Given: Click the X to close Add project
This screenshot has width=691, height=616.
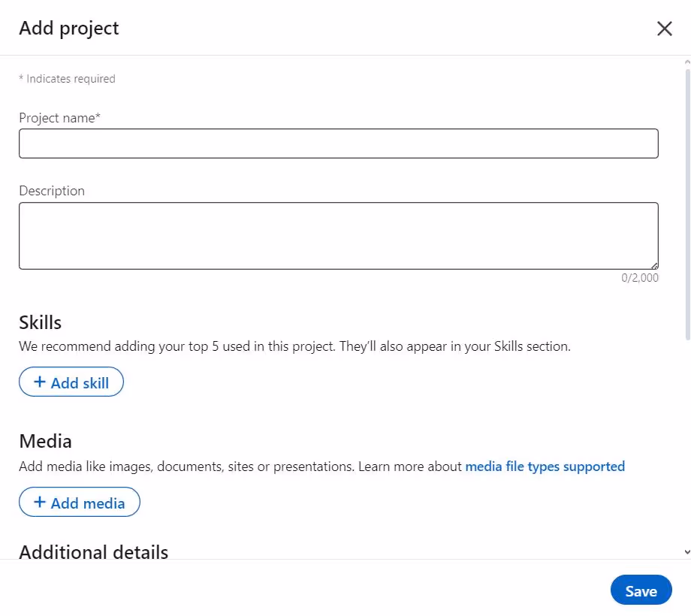Looking at the screenshot, I should [664, 28].
